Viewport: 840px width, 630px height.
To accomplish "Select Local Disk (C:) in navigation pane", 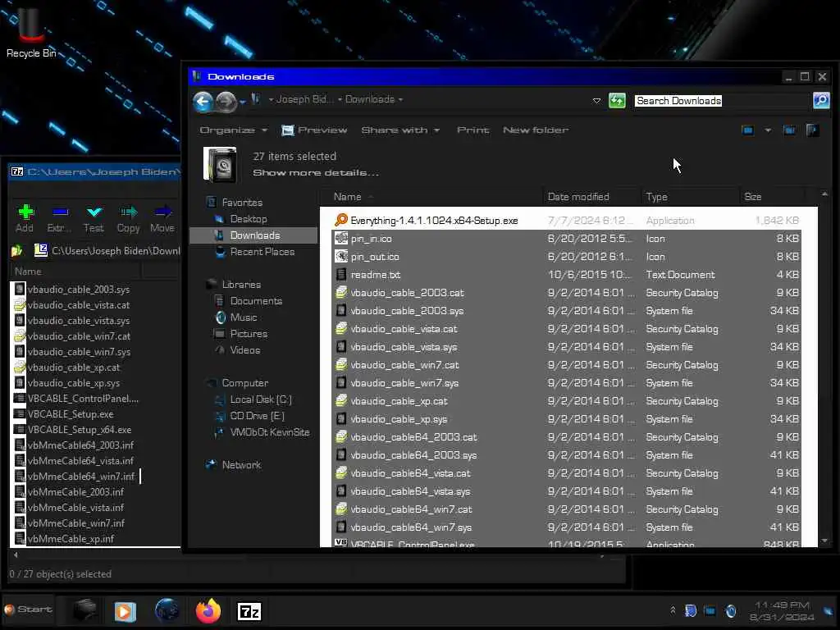I will pyautogui.click(x=261, y=399).
